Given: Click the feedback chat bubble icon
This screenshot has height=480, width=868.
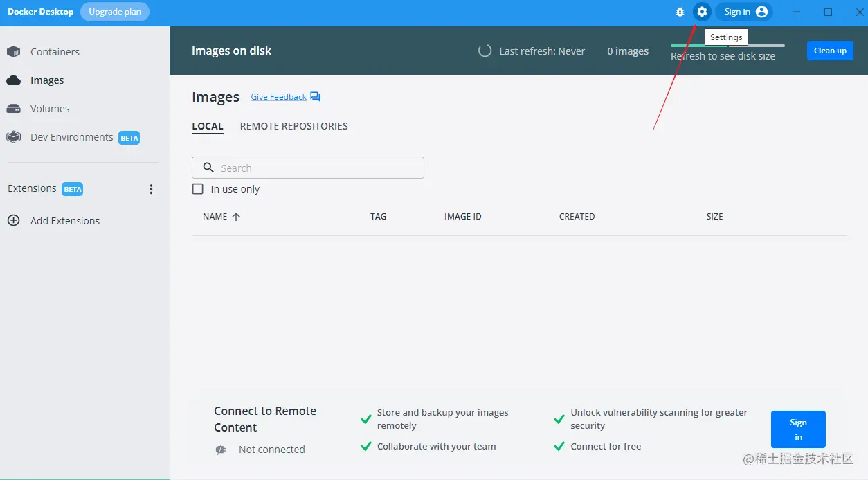Looking at the screenshot, I should point(316,97).
